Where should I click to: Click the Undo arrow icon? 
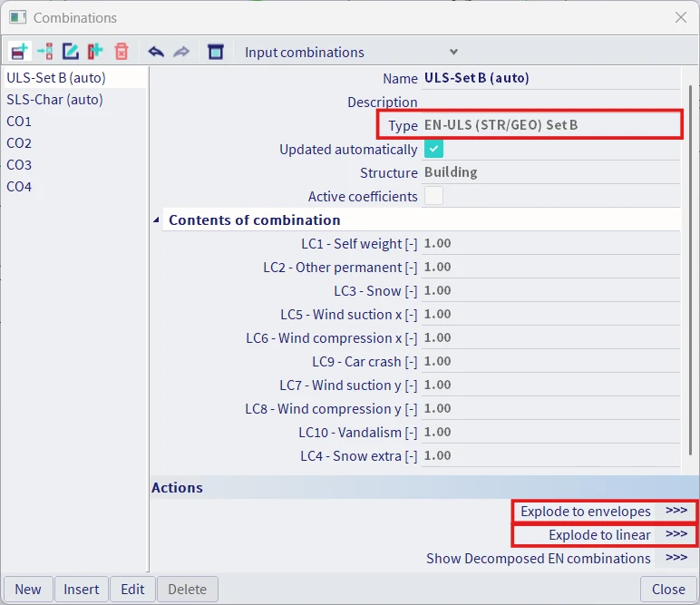point(156,52)
